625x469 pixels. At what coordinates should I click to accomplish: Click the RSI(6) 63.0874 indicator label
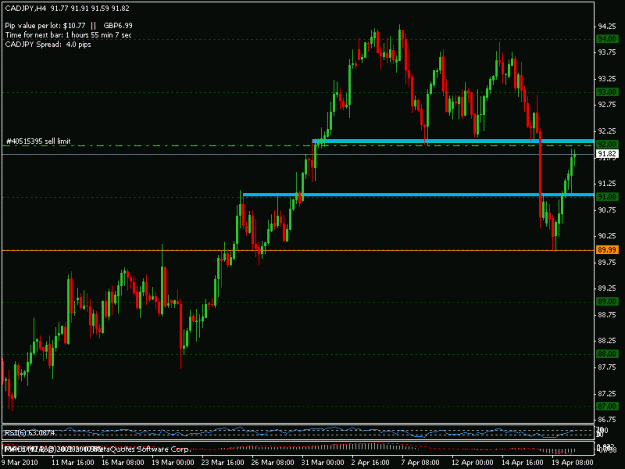coord(29,433)
